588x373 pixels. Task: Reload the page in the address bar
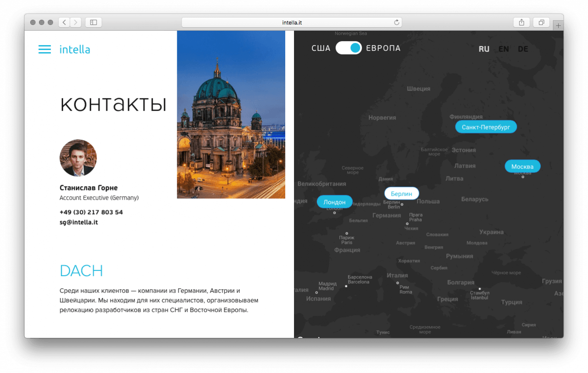click(x=396, y=22)
